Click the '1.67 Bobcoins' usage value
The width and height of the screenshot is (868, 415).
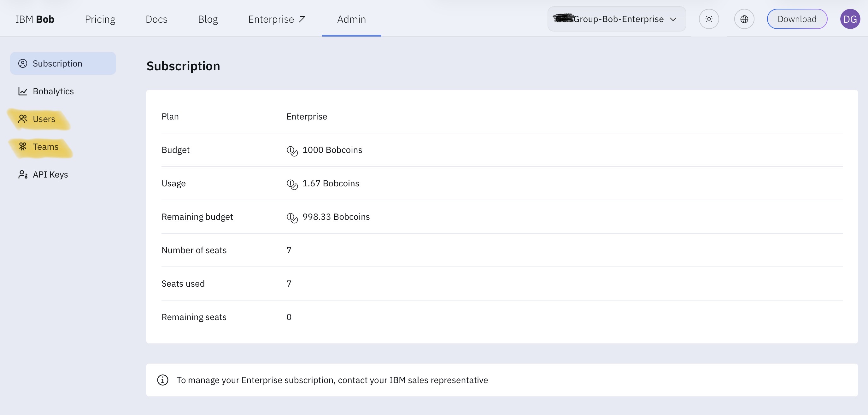click(x=331, y=183)
